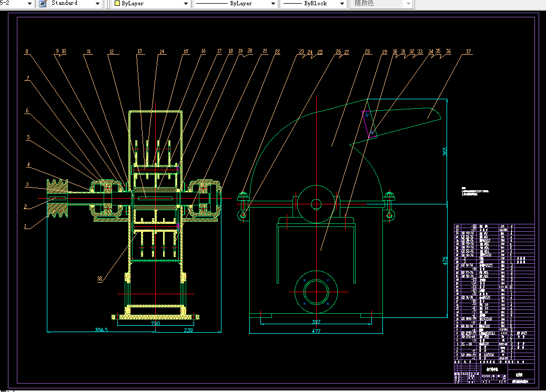Select the 365 vertical dimension text

[444, 152]
